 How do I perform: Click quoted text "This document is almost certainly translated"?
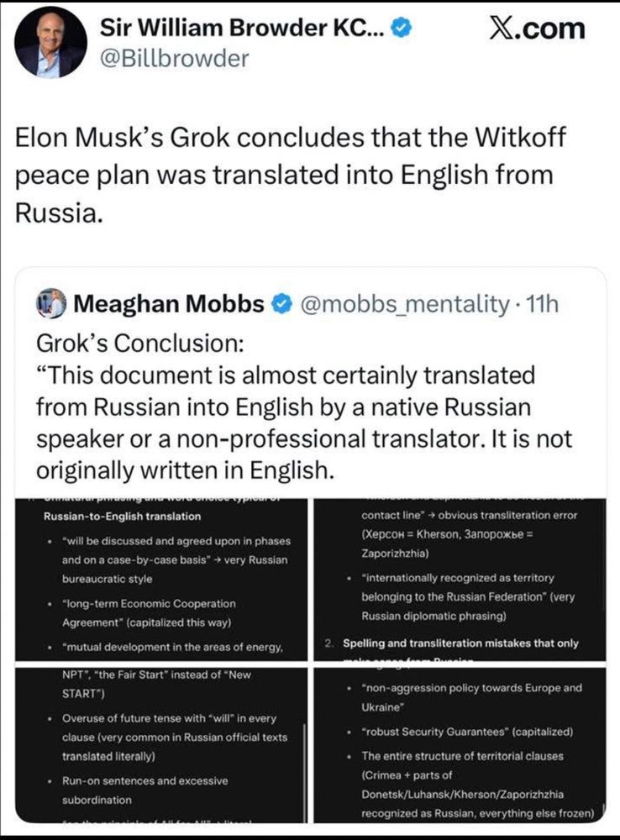(x=286, y=375)
